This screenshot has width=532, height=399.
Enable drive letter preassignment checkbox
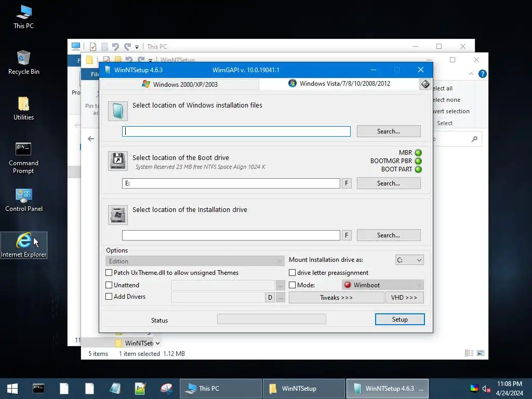292,272
